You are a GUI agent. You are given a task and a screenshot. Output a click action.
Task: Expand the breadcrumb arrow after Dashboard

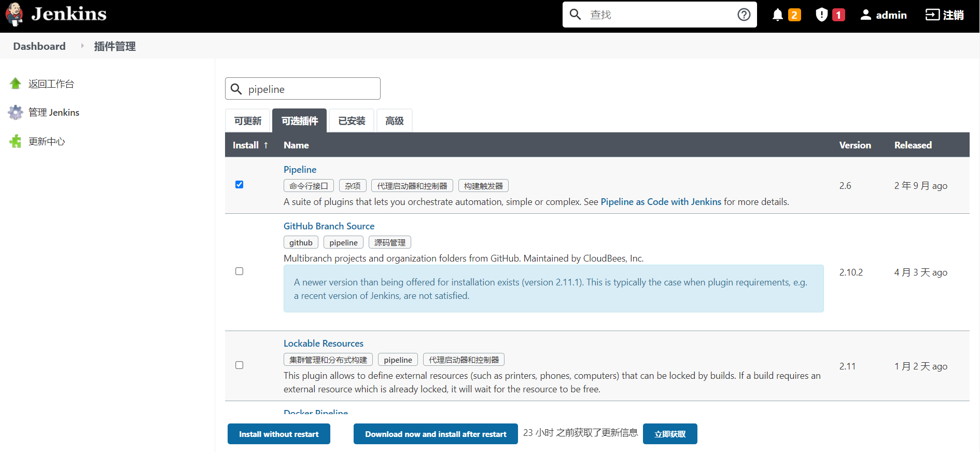click(82, 46)
